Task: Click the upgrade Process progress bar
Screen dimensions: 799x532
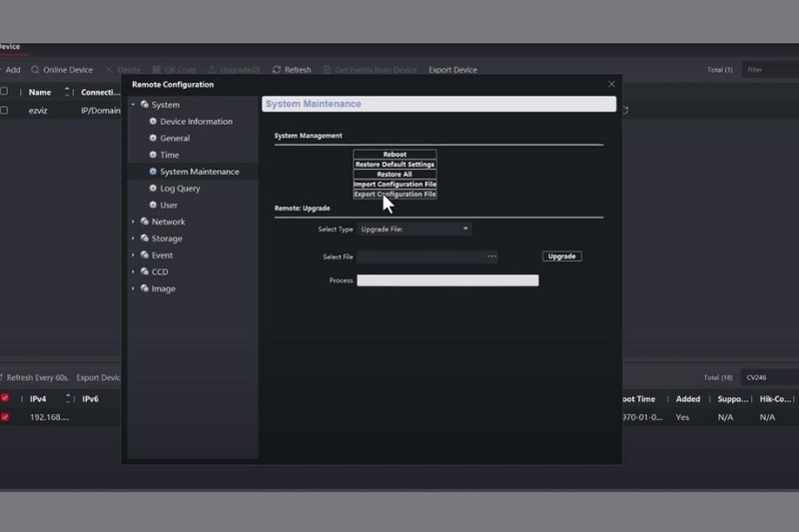Action: pos(447,280)
